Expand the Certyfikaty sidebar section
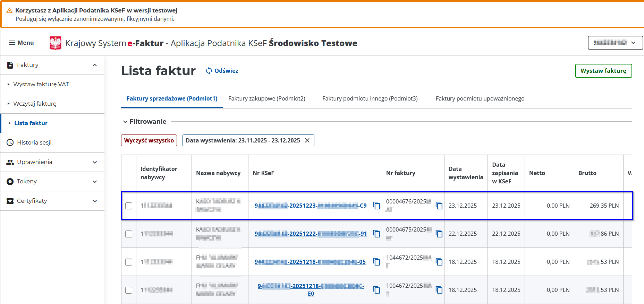 [95, 201]
